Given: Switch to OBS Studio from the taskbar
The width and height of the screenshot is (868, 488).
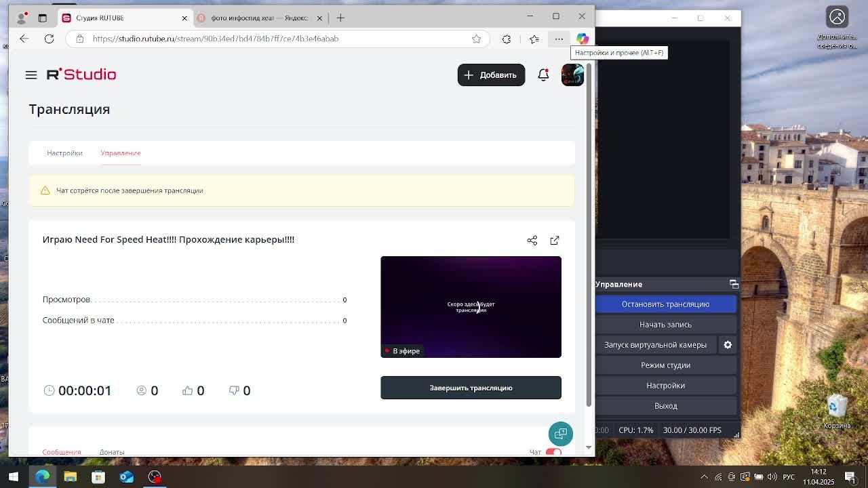Looking at the screenshot, I should 155,476.
